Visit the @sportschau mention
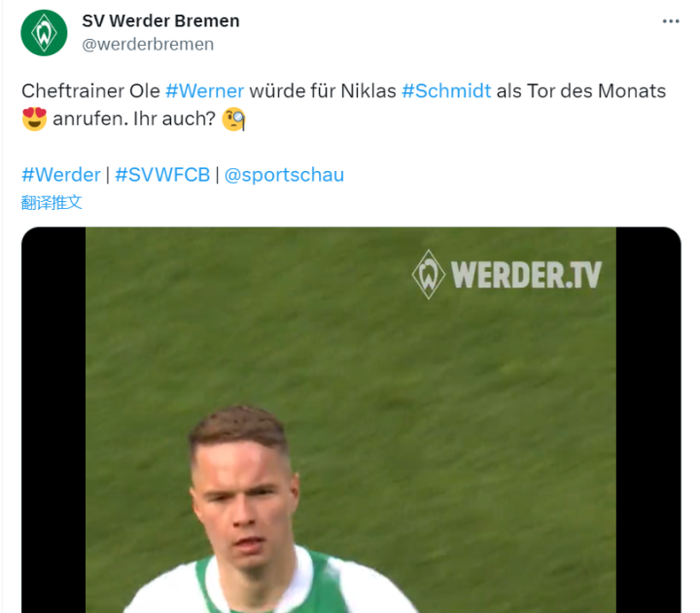The image size is (700, 613). (284, 175)
